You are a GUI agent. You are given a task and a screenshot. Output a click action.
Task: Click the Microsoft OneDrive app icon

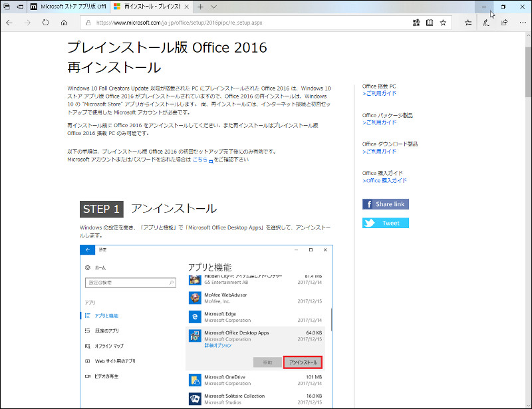click(x=195, y=380)
